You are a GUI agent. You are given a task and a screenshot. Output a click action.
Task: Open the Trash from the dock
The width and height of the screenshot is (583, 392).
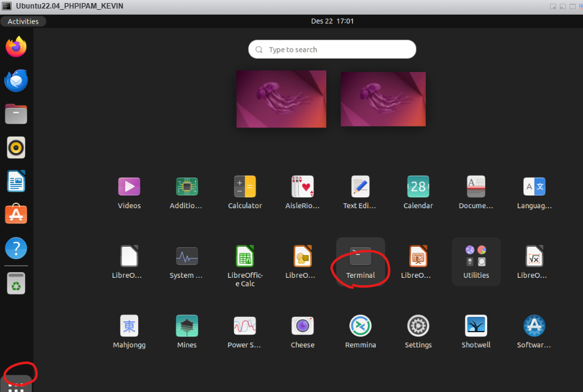16,283
